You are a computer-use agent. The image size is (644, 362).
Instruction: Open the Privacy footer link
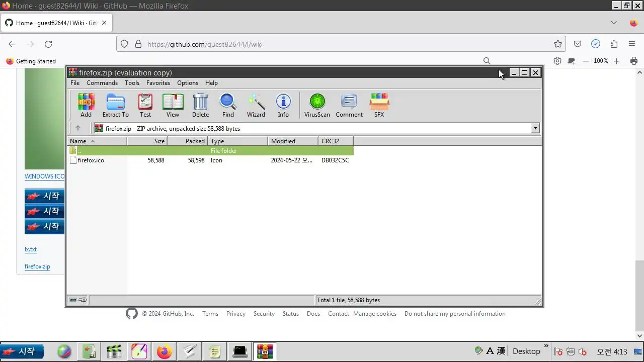coord(236,314)
